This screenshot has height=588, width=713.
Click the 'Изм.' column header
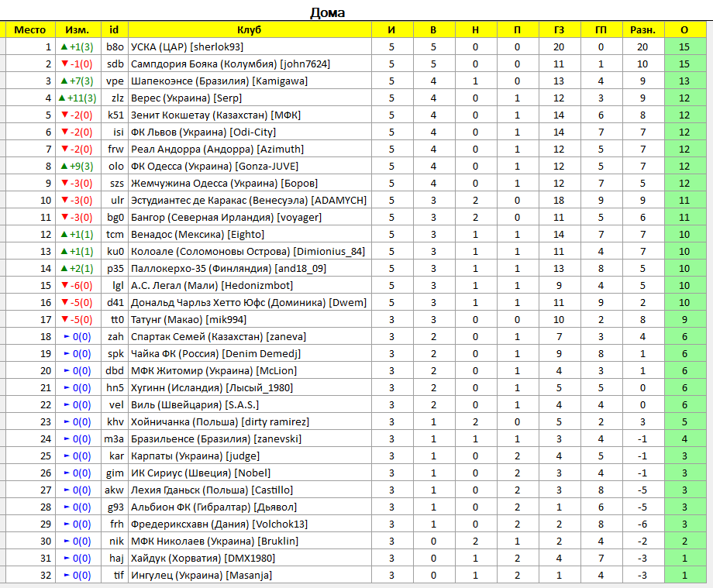coord(77,30)
